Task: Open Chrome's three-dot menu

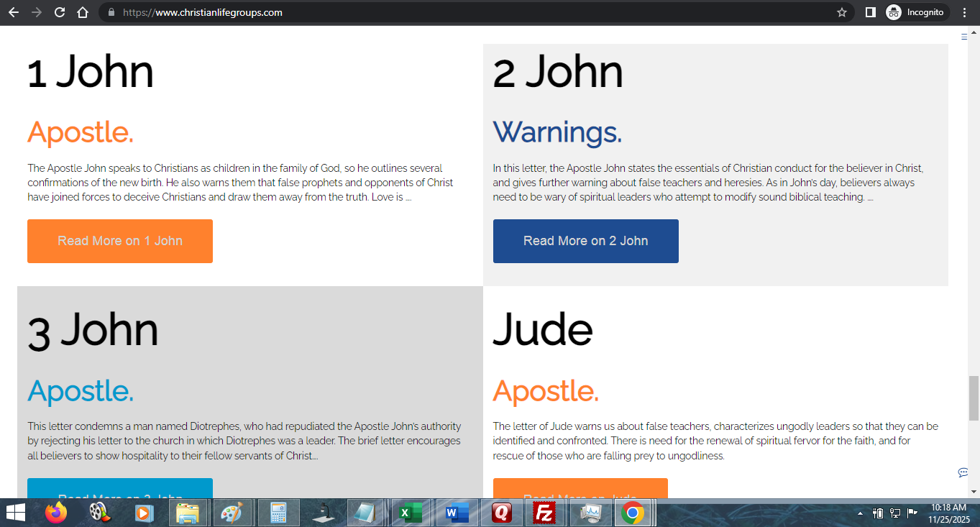Action: [964, 12]
